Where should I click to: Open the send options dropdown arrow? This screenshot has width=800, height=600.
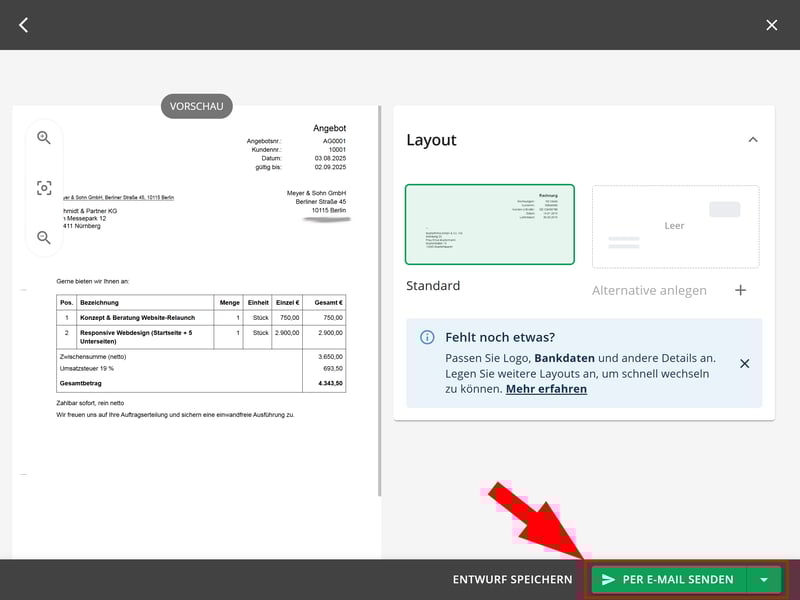pyautogui.click(x=764, y=579)
